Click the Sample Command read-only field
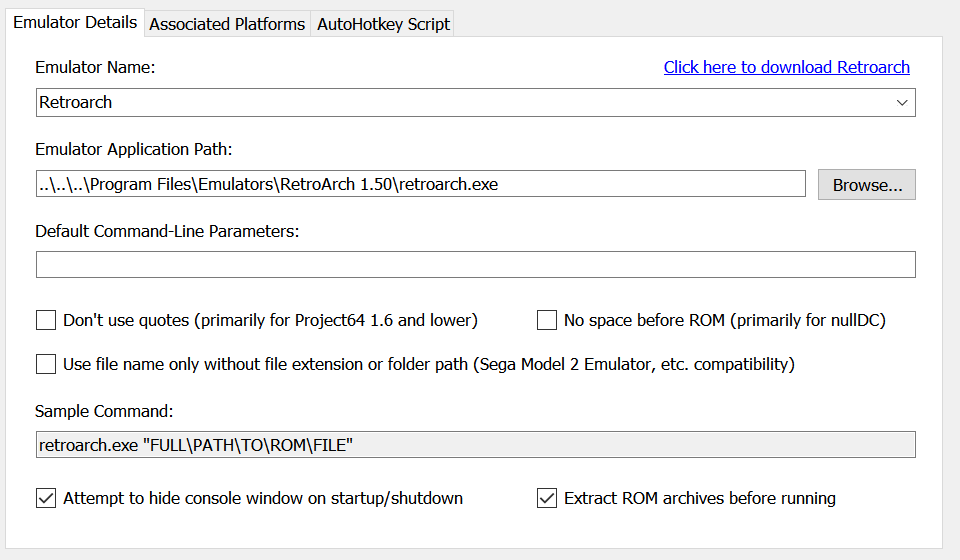The height and width of the screenshot is (560, 960). [476, 445]
